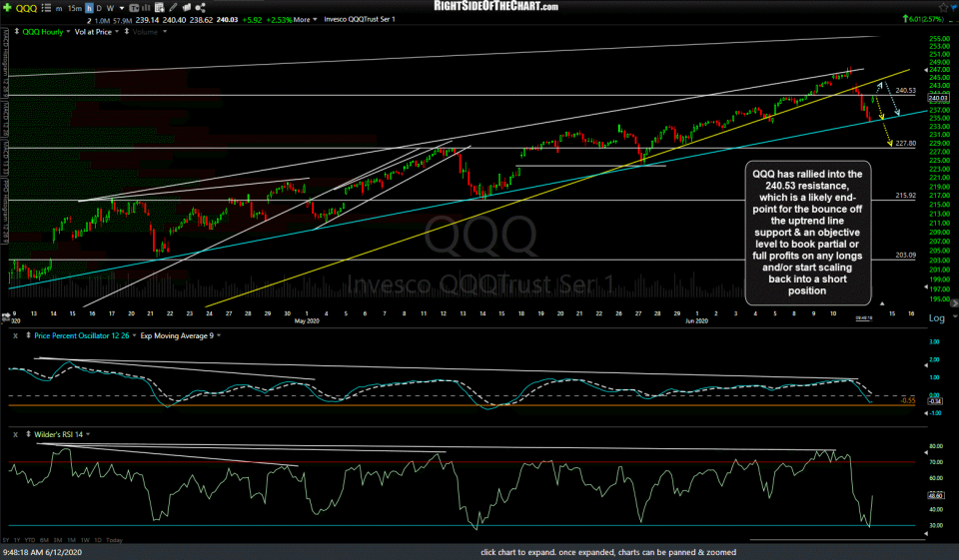Open the bar chart style icon
This screenshot has width=959, height=560.
146,8
